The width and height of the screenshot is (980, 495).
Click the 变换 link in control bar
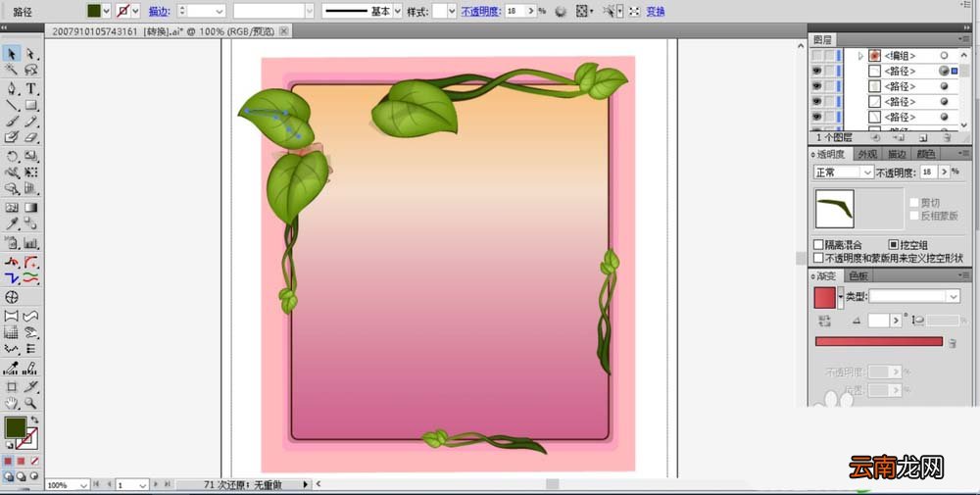tap(656, 11)
